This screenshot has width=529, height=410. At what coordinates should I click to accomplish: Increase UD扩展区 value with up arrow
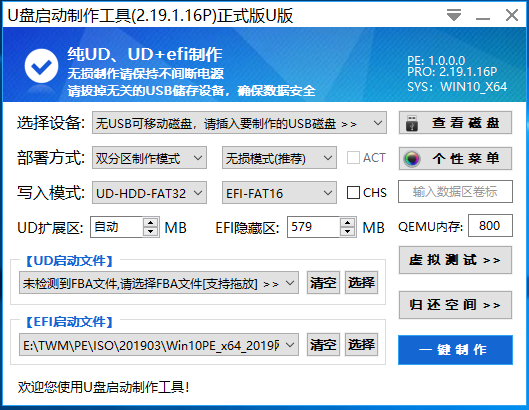(150, 222)
